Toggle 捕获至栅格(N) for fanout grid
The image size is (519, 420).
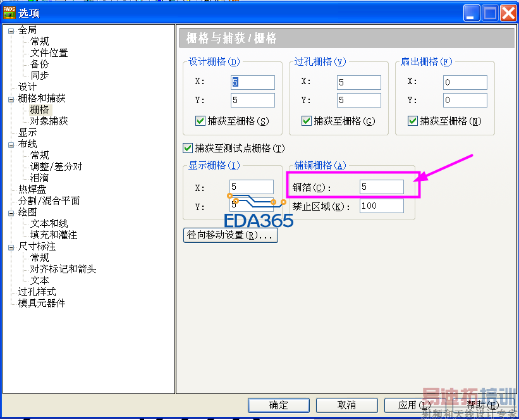tap(412, 121)
